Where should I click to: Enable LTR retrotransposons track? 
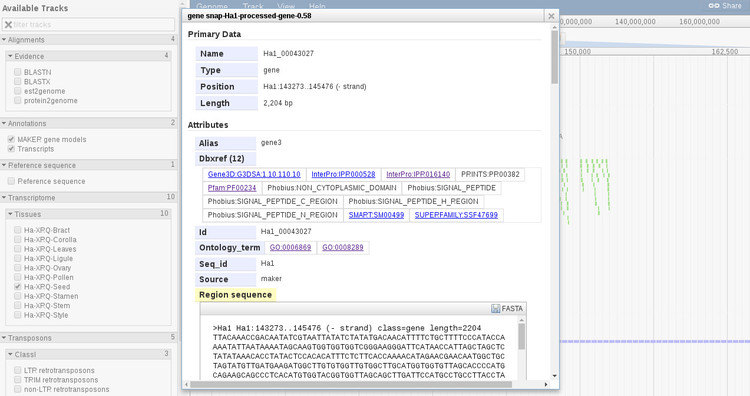(18, 370)
